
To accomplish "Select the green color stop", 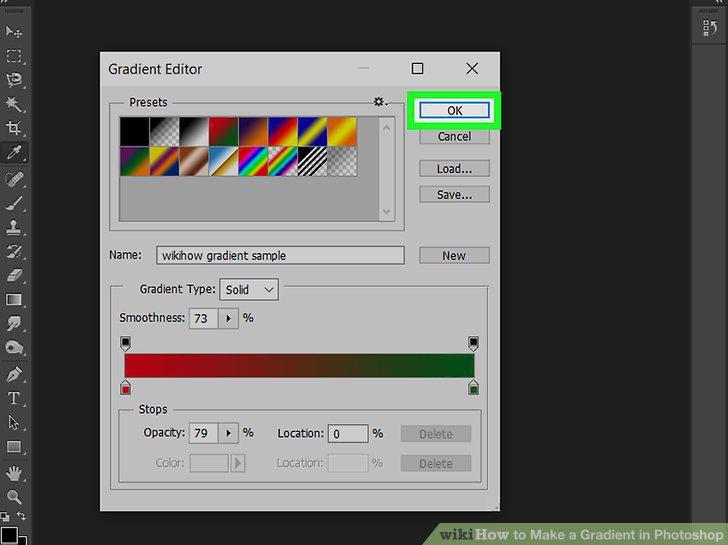I will pyautogui.click(x=473, y=387).
